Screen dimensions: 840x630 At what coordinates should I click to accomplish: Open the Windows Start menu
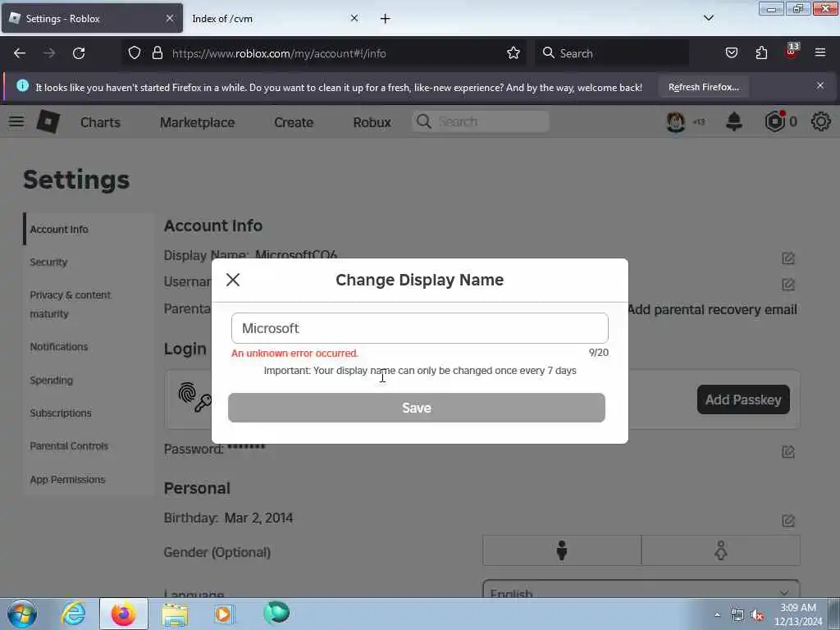point(22,614)
